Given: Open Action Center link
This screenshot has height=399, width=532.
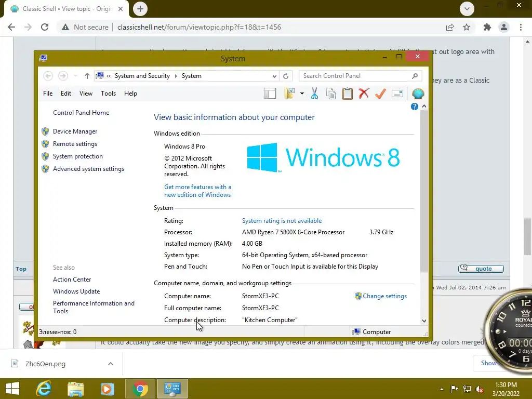Looking at the screenshot, I should (72, 280).
